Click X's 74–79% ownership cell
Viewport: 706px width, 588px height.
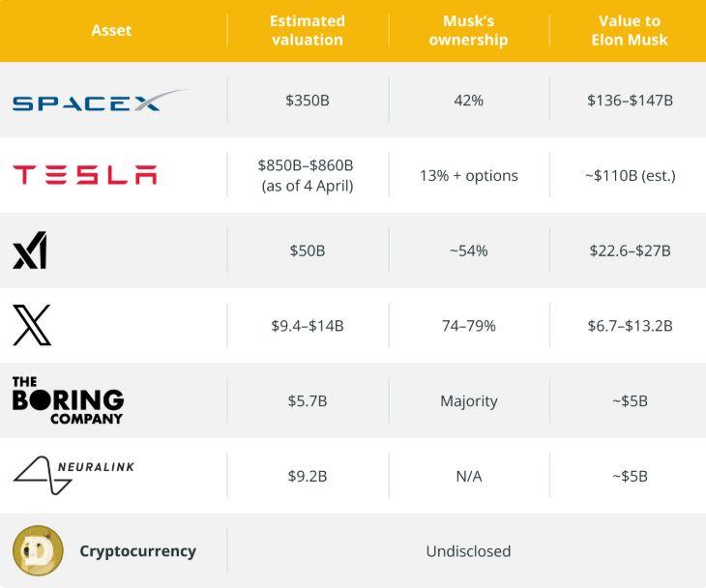(x=468, y=326)
